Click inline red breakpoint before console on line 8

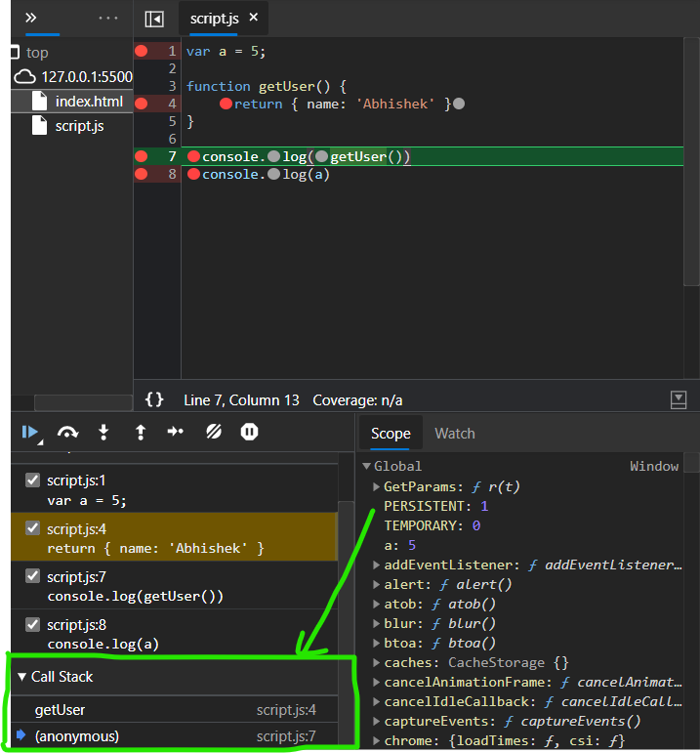[194, 174]
